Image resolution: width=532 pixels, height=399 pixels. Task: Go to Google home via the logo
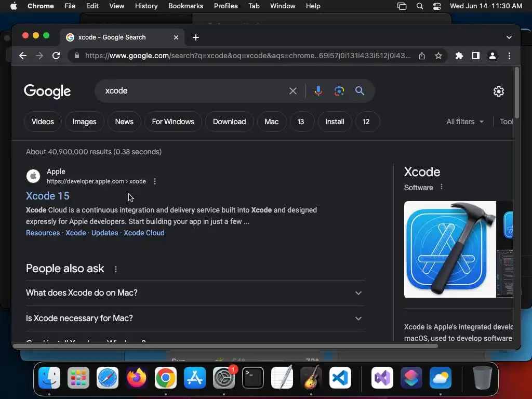[x=47, y=91]
